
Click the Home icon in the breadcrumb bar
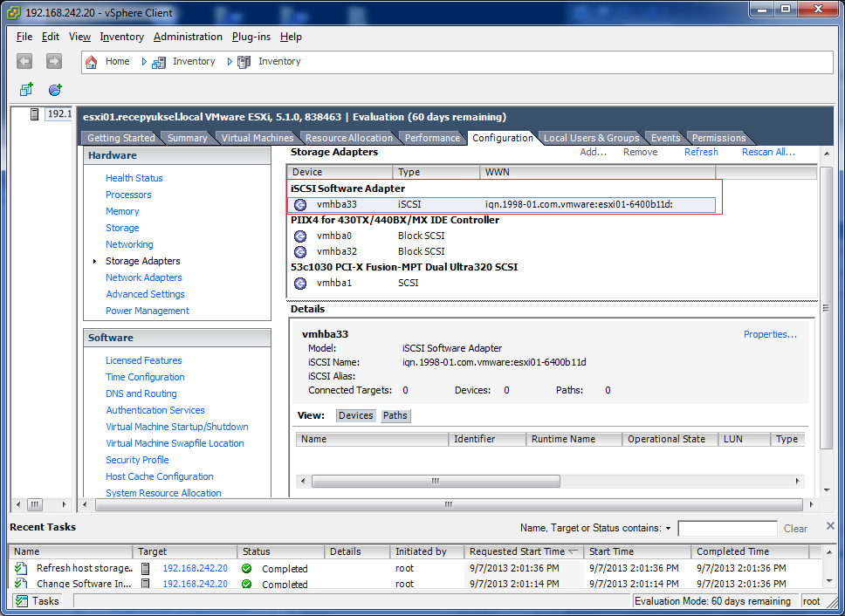92,62
